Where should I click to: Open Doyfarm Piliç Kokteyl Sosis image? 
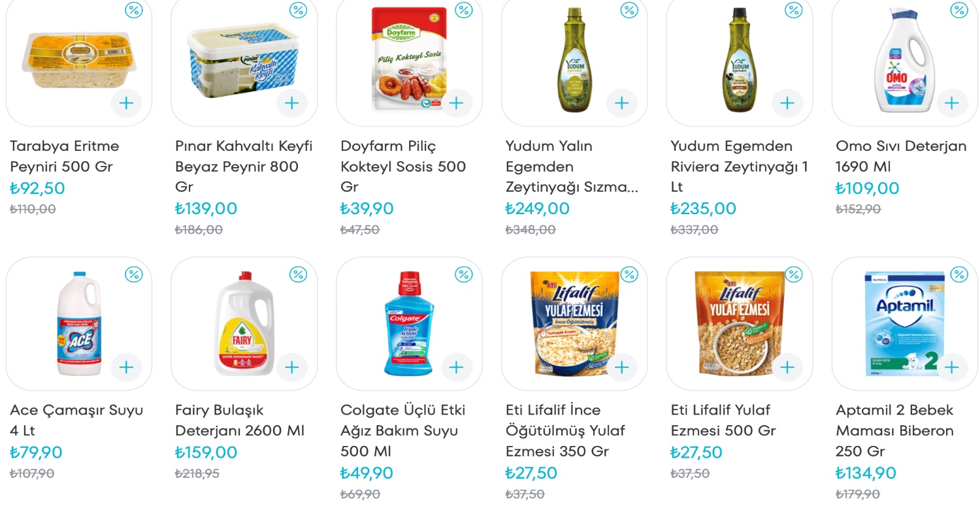pyautogui.click(x=408, y=59)
